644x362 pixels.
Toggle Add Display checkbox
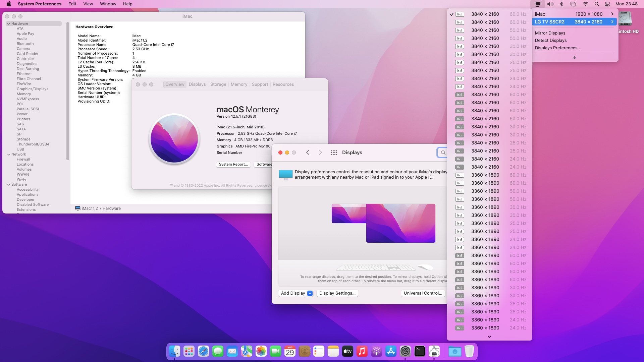[310, 293]
